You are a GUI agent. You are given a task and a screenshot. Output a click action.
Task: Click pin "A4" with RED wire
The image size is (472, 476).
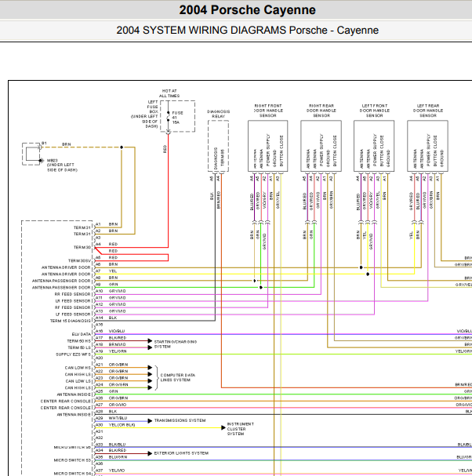98,244
